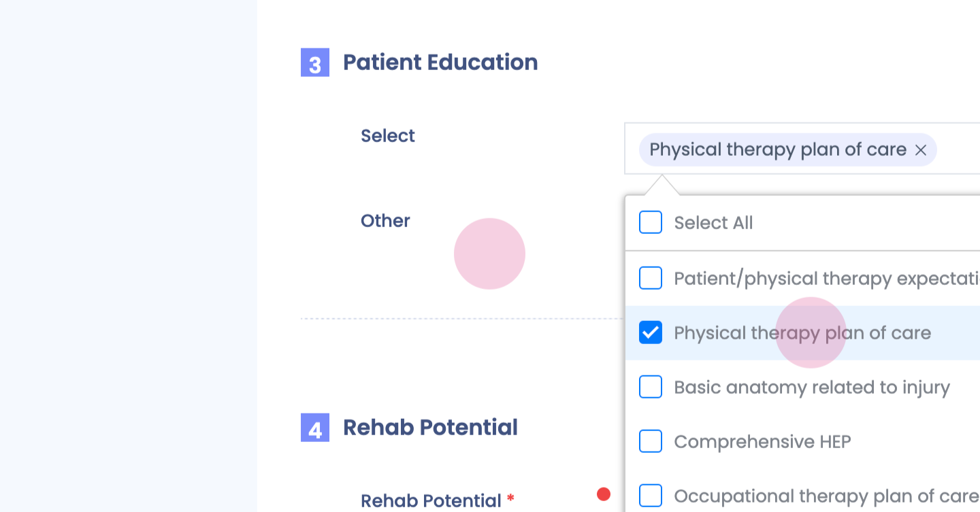Viewport: 980px width, 512px height.
Task: Click the Select field label
Action: coord(388,136)
